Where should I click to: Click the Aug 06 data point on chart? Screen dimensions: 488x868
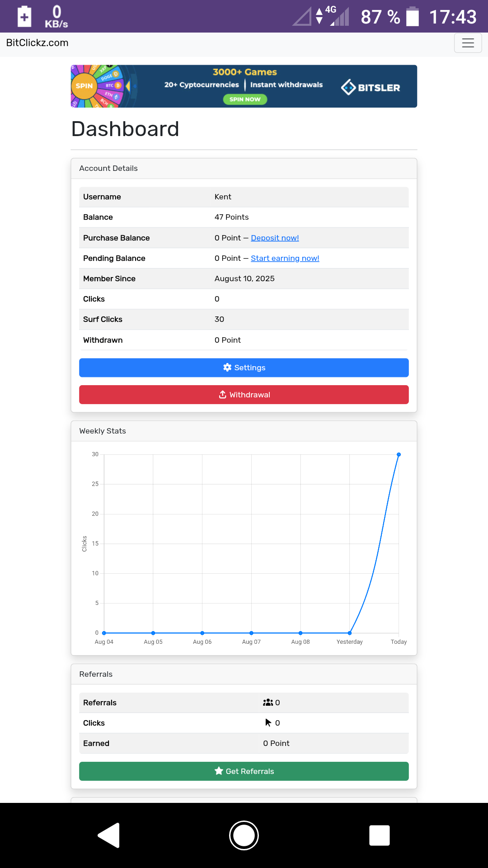(x=202, y=633)
